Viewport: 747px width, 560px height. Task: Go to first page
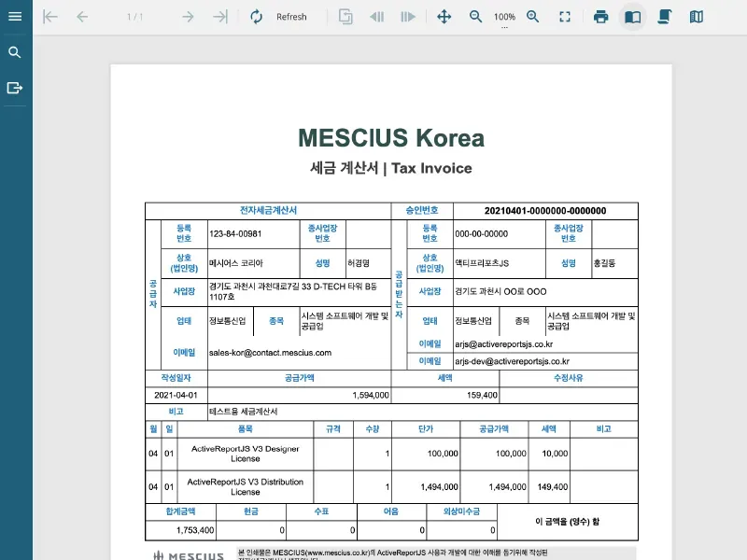tap(50, 17)
